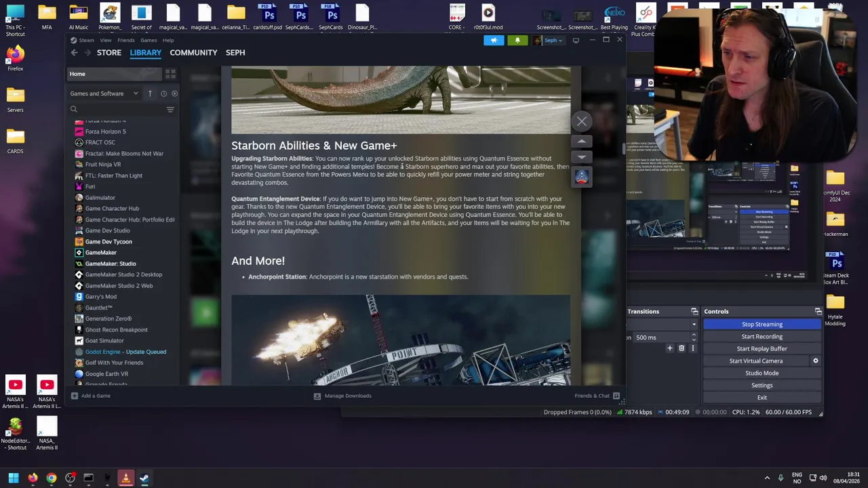Show hidden system tray icons chevron
This screenshot has height=488, width=868.
(767, 478)
